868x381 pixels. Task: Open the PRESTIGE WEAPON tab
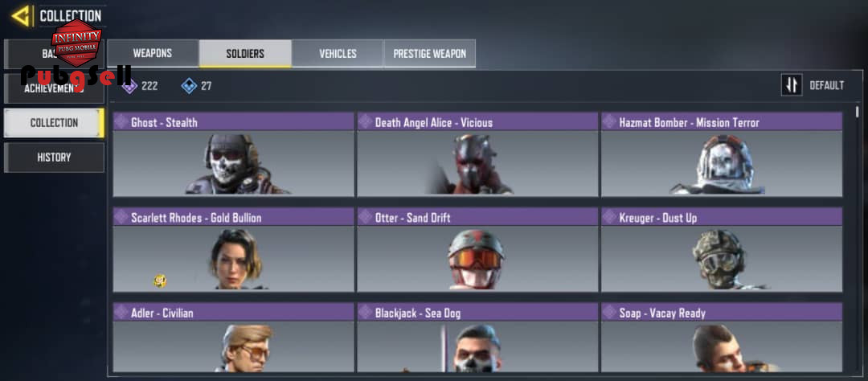click(429, 54)
